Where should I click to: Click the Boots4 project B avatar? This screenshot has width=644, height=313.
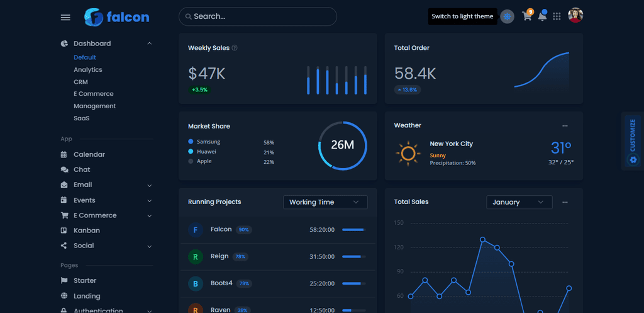point(196,284)
